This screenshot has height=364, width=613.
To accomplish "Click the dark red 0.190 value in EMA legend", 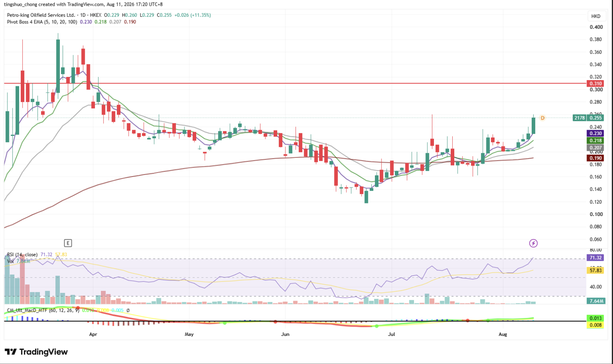I will click(x=130, y=22).
